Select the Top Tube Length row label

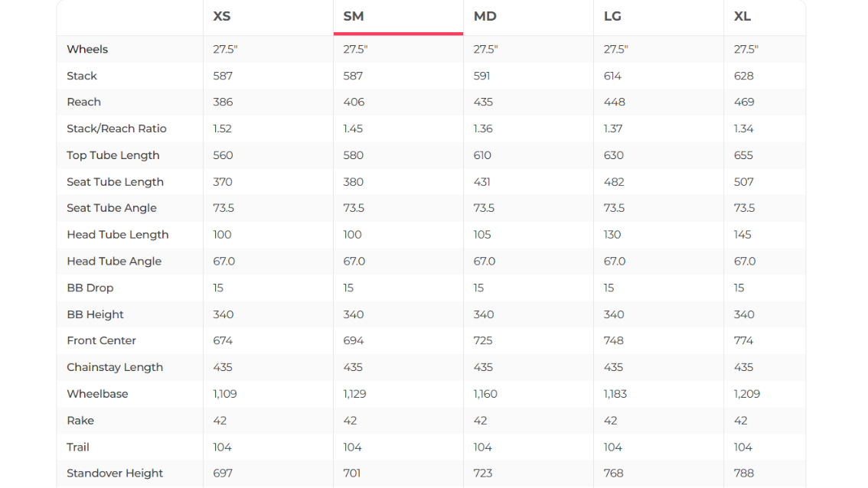point(113,155)
